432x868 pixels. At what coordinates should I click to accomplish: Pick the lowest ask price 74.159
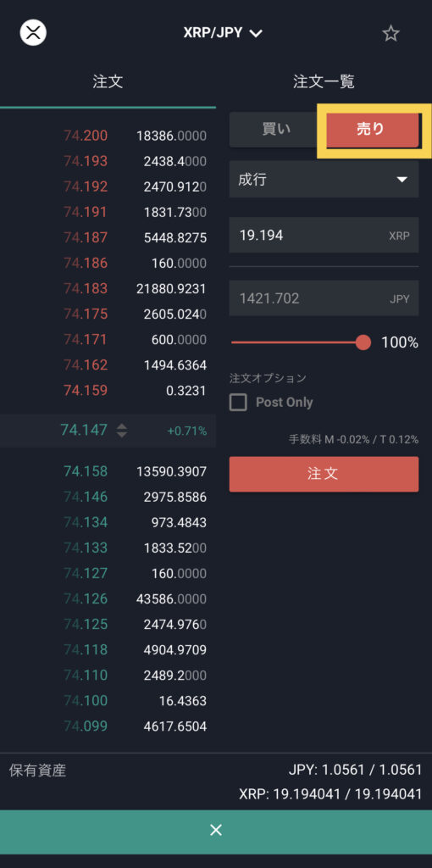tap(86, 391)
